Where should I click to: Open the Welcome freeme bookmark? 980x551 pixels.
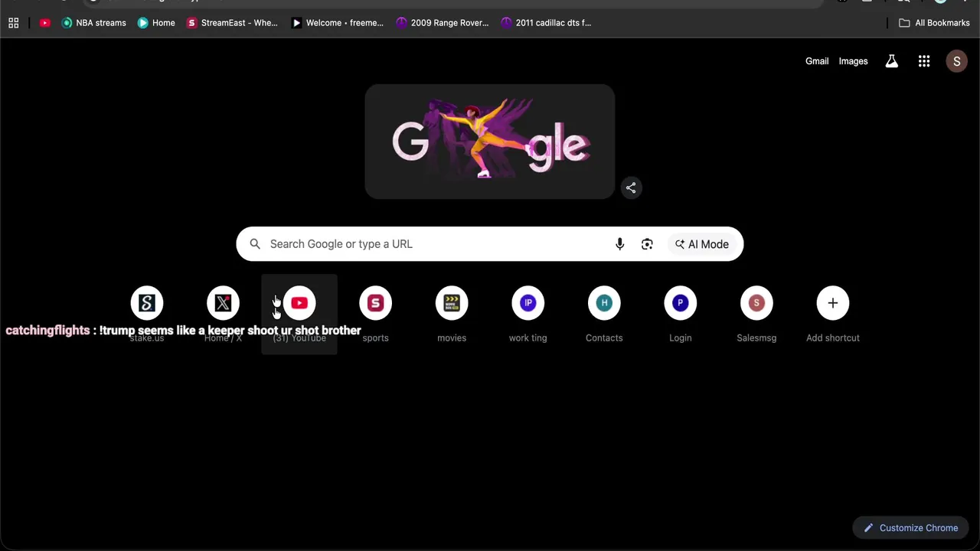(338, 23)
